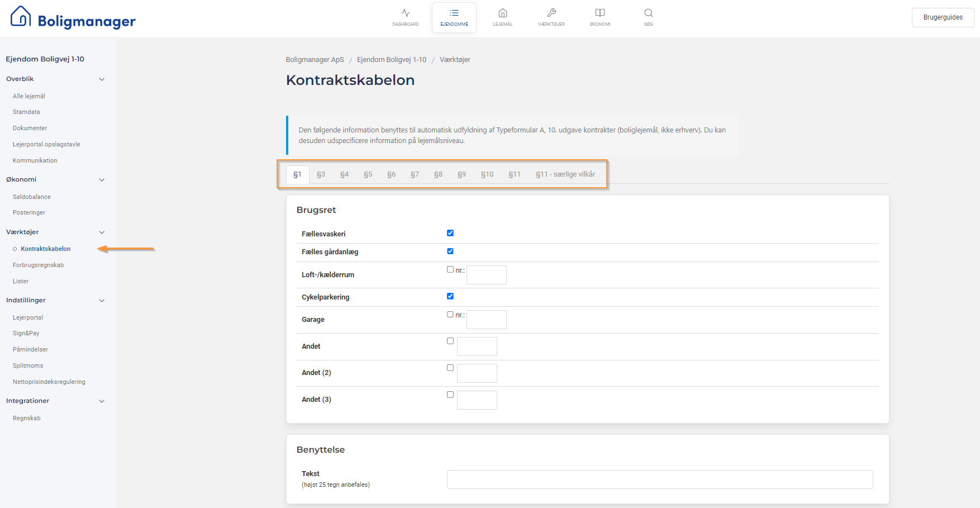
Task: Uncheck the Fælles gårdanlæg checkbox
Action: click(450, 251)
